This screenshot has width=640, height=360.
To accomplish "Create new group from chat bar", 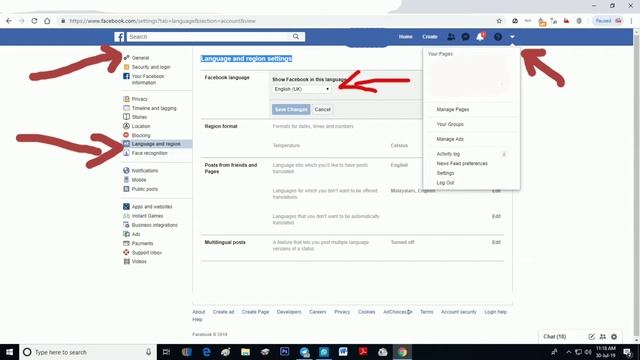I will (603, 337).
